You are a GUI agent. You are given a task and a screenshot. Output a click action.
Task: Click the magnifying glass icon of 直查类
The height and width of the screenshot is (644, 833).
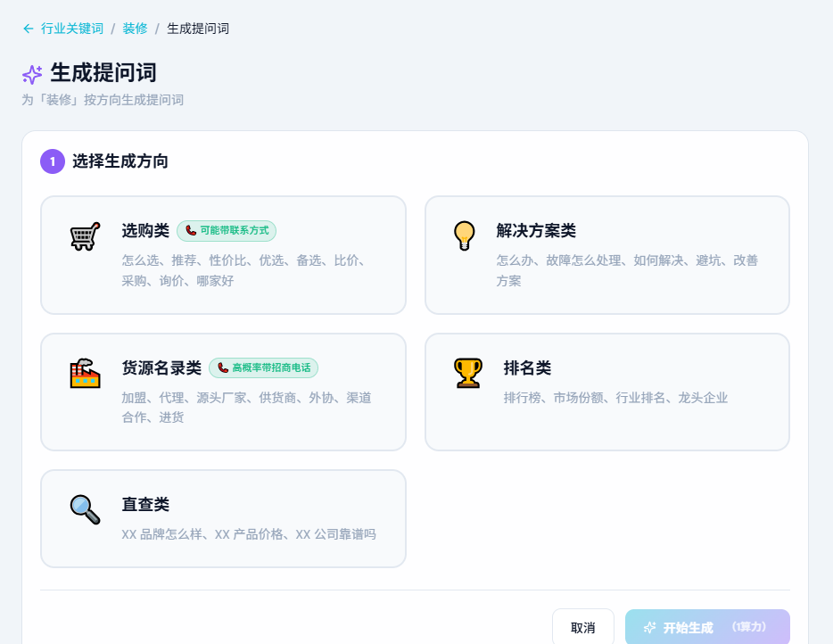coord(85,510)
